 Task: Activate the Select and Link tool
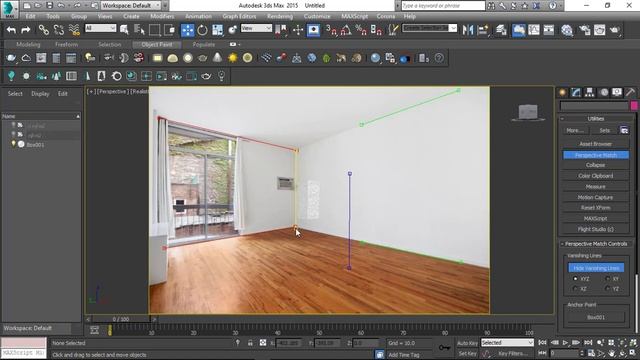pos(43,30)
